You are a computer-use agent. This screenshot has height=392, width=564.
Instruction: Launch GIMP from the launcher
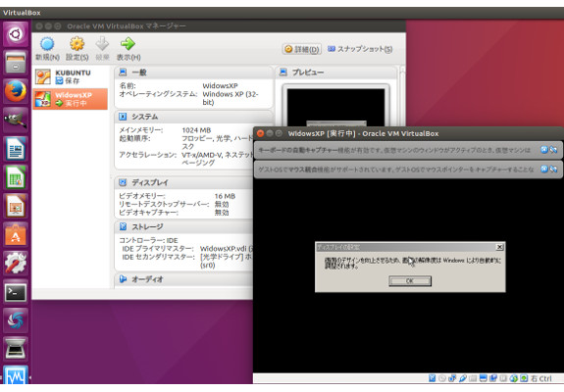16,120
